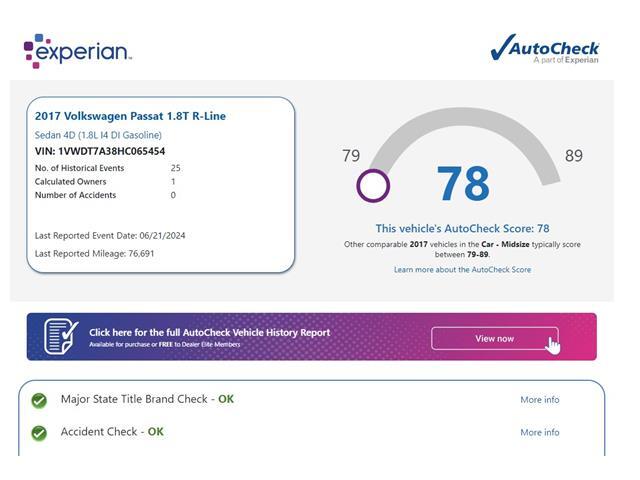Open Learn more about the AutoCheck Score link
This screenshot has width=640, height=480.
[462, 269]
